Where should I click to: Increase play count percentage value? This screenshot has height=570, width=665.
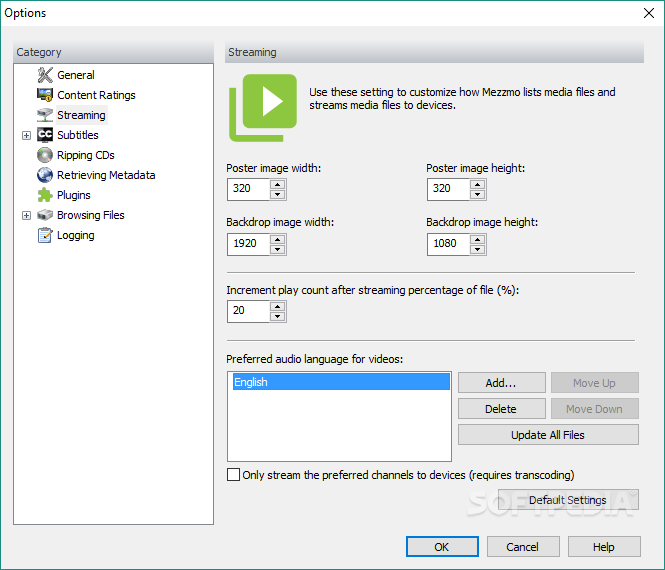tap(277, 306)
